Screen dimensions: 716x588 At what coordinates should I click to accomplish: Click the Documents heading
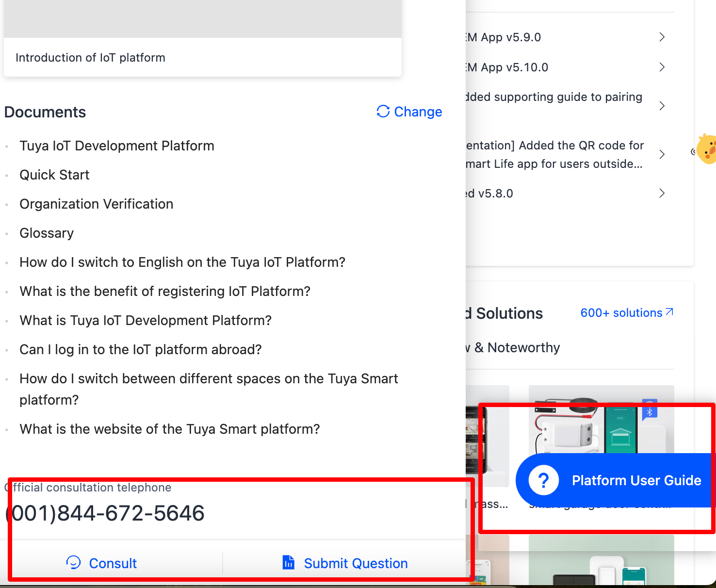[45, 112]
